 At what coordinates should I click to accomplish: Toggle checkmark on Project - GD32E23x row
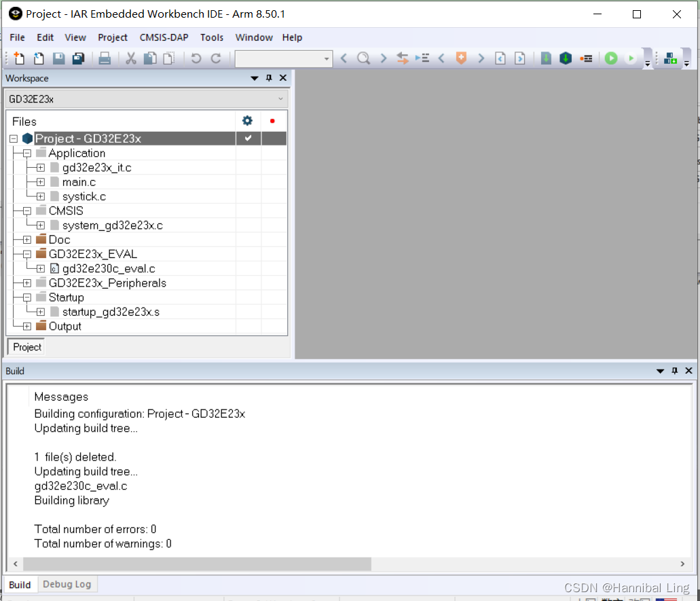click(248, 138)
